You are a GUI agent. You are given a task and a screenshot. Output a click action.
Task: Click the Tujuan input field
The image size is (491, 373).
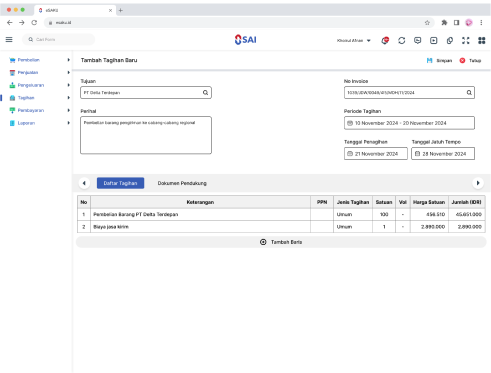tap(146, 93)
